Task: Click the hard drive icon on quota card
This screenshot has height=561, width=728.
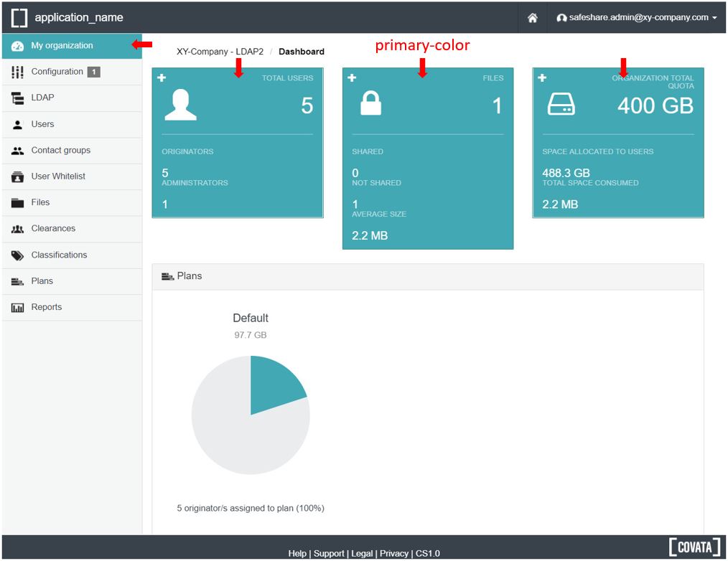Action: click(x=561, y=104)
